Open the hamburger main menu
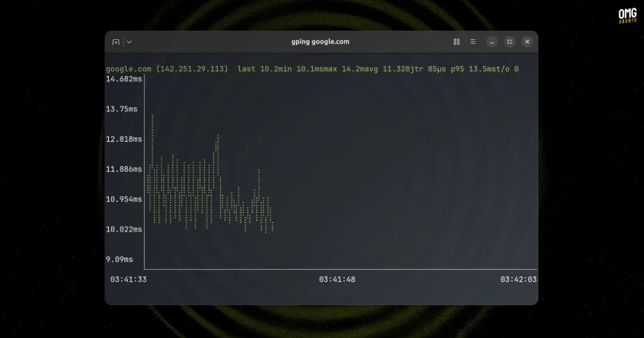This screenshot has width=644, height=338. click(x=473, y=42)
